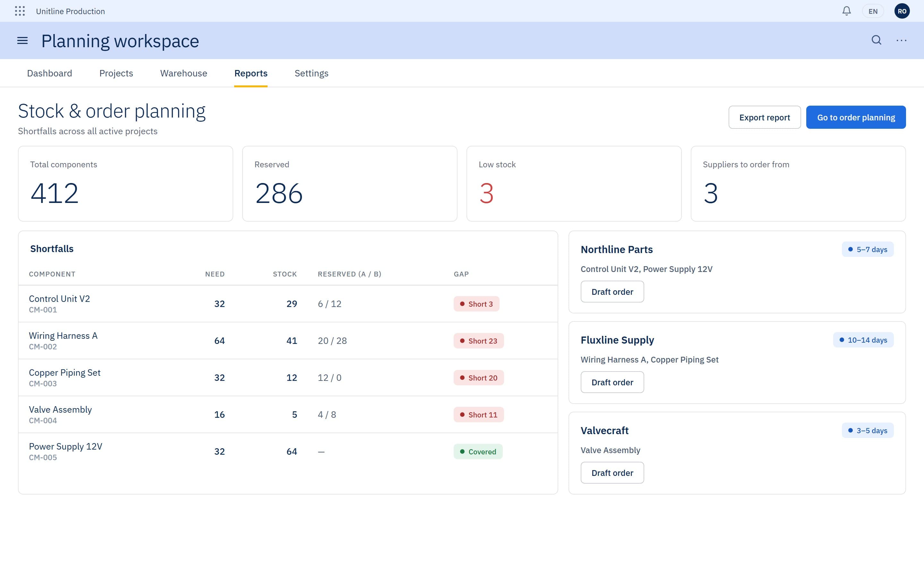Open the app launcher grid icon
This screenshot has height=578, width=924.
20,11
